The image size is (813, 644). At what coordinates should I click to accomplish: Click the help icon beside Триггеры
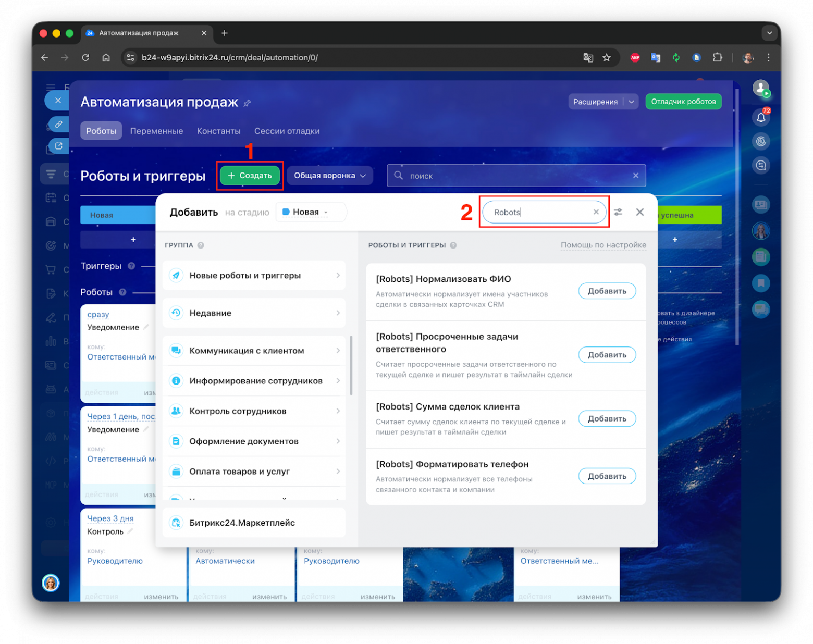tap(131, 266)
